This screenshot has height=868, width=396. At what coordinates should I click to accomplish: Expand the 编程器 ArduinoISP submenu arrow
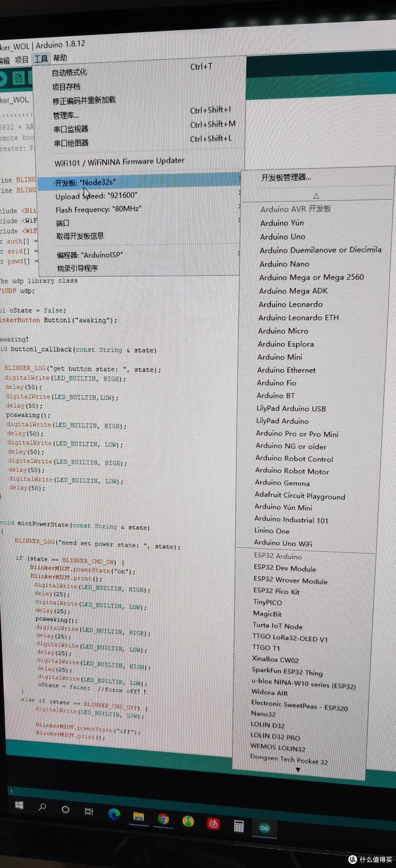[x=239, y=253]
